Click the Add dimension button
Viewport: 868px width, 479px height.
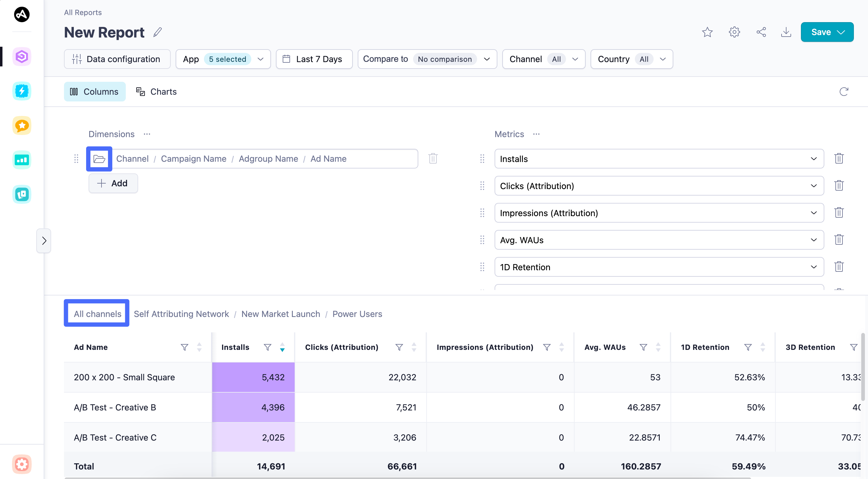pyautogui.click(x=113, y=183)
